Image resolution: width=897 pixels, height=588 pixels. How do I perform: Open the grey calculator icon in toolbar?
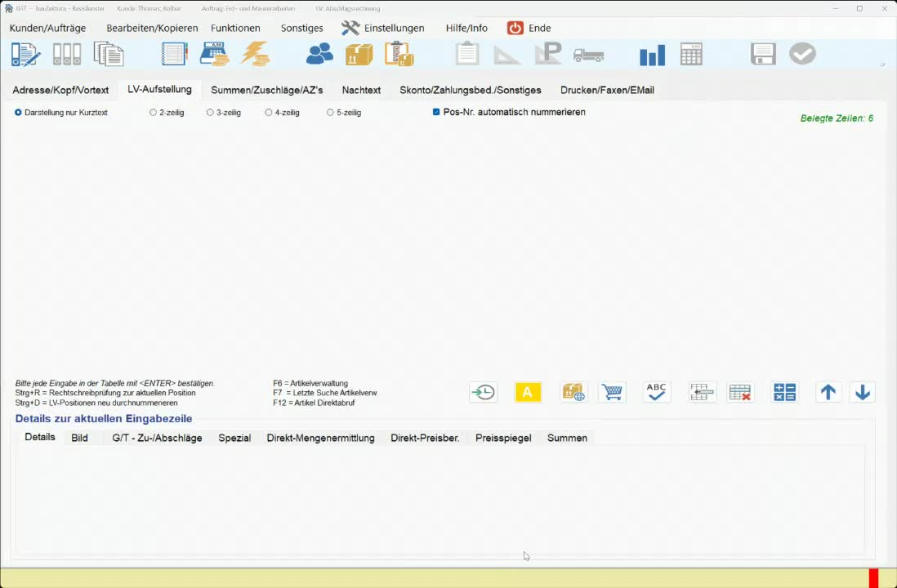pos(691,55)
